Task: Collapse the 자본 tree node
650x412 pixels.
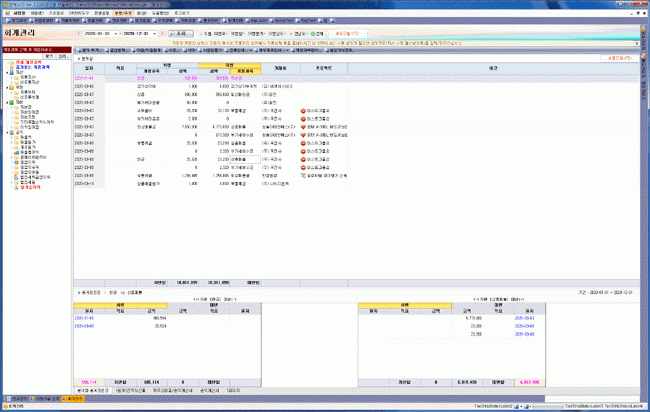Action: point(7,102)
